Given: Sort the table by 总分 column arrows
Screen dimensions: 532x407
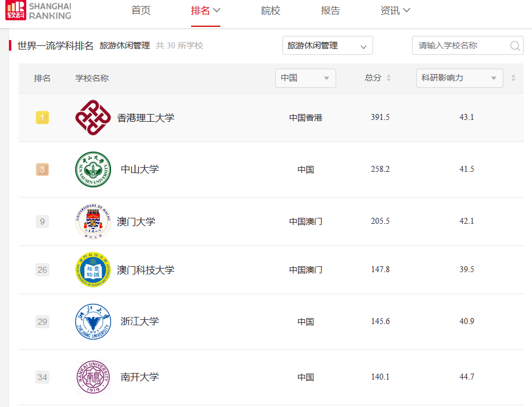Looking at the screenshot, I should click(389, 78).
